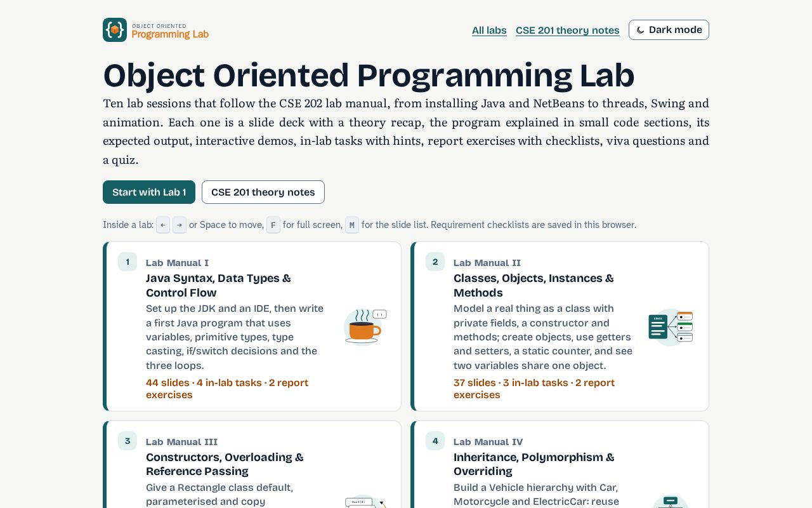This screenshot has width=812, height=508.
Task: Click the Object Oriented Programming Lab main heading
Action: 369,75
